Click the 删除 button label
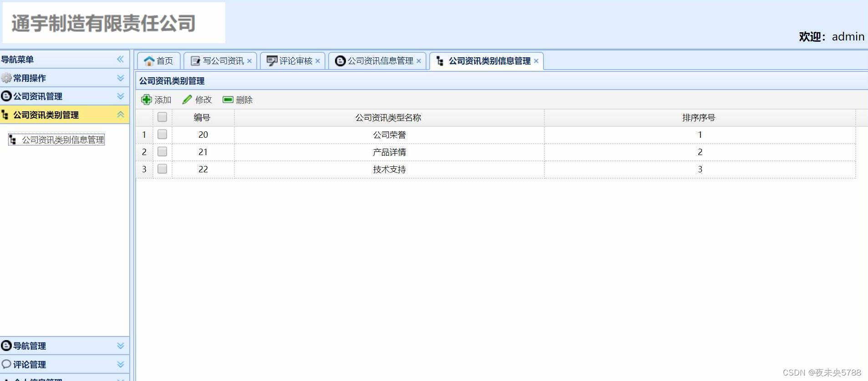Viewport: 868px width, 381px height. (244, 100)
